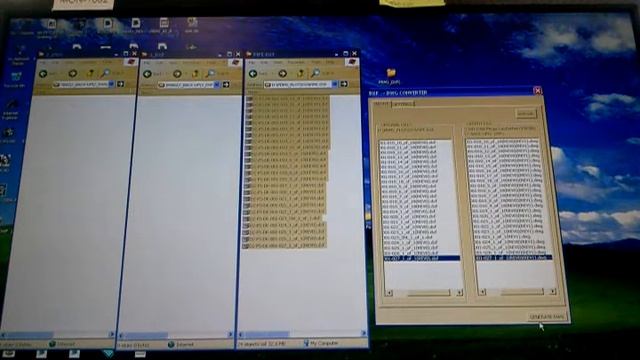Click GENERATE DWG button in converter

point(547,317)
